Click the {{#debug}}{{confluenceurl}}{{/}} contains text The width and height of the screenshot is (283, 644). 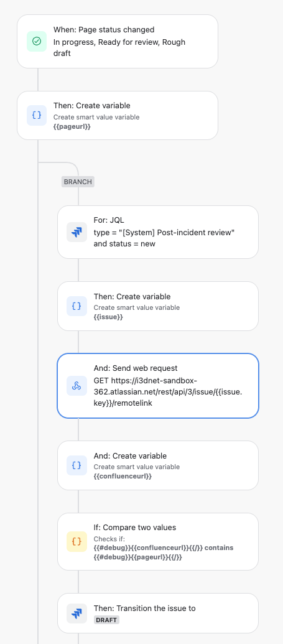click(x=164, y=548)
